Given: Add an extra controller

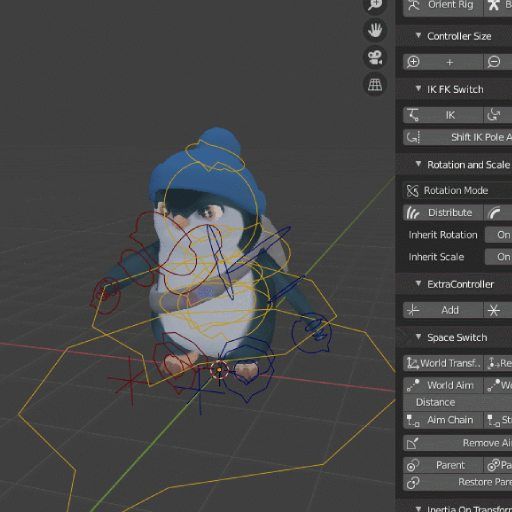Looking at the screenshot, I should pyautogui.click(x=443, y=310).
